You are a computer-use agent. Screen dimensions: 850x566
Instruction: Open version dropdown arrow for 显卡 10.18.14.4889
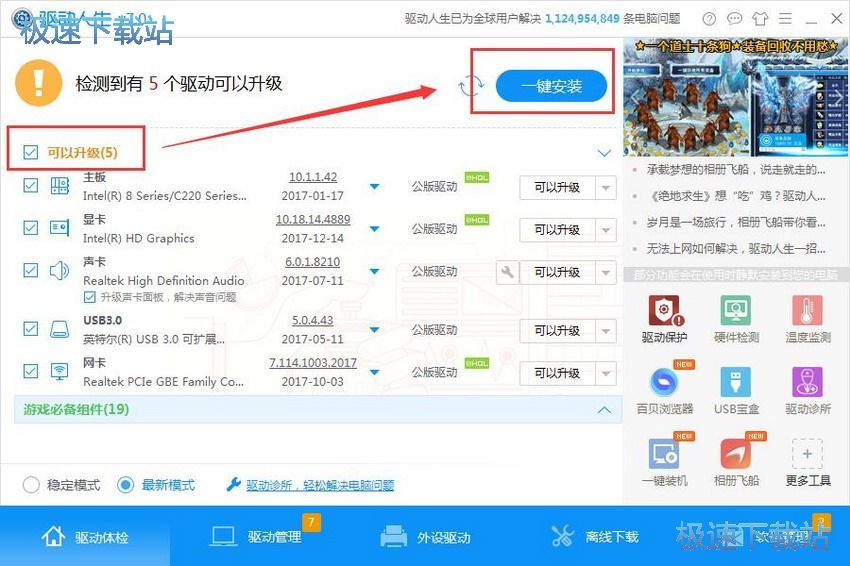tap(374, 229)
